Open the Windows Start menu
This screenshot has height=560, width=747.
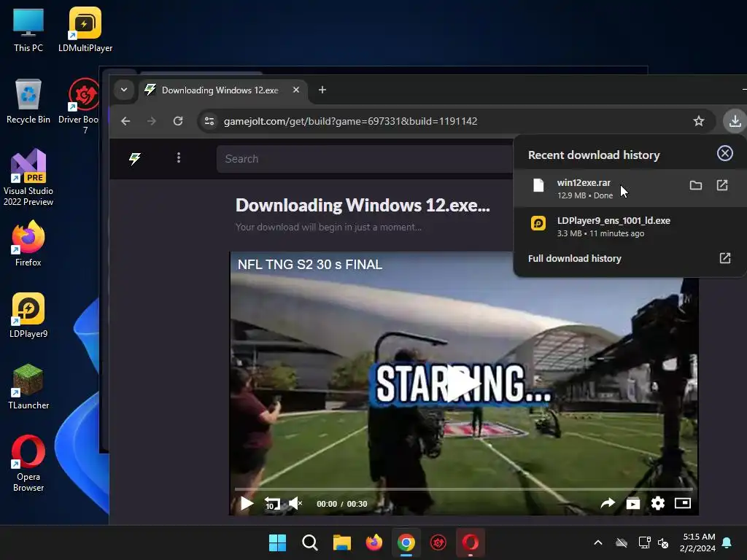(x=277, y=542)
